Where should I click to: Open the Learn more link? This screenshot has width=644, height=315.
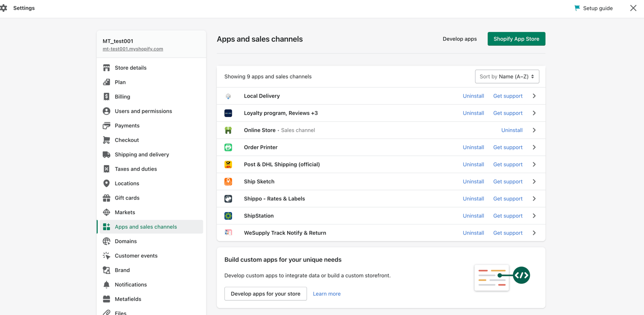327,294
